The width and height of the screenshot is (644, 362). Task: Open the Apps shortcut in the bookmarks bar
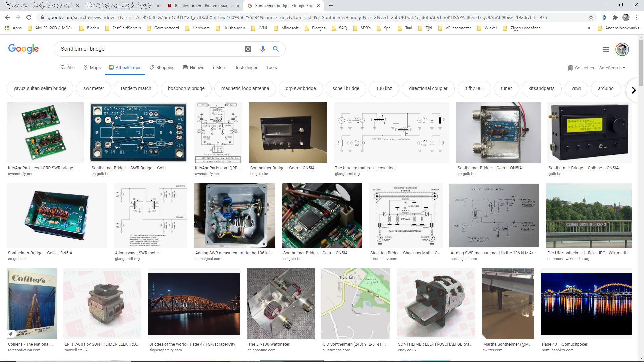click(13, 28)
